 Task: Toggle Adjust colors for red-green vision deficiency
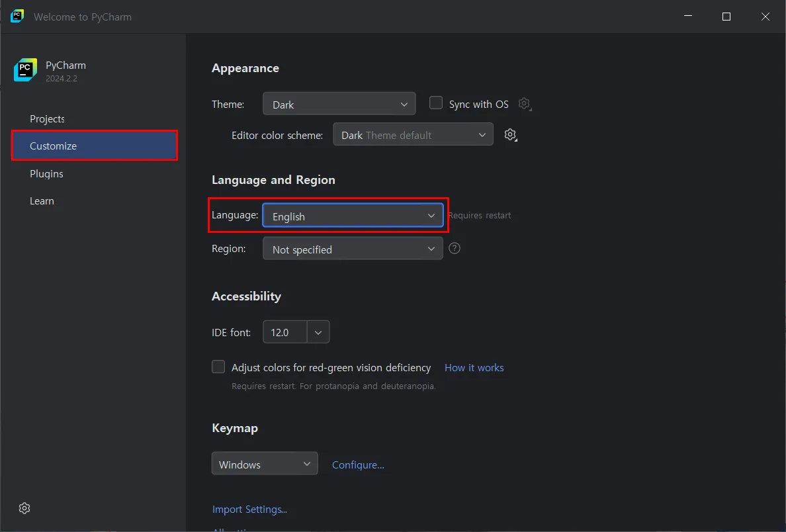[x=218, y=367]
